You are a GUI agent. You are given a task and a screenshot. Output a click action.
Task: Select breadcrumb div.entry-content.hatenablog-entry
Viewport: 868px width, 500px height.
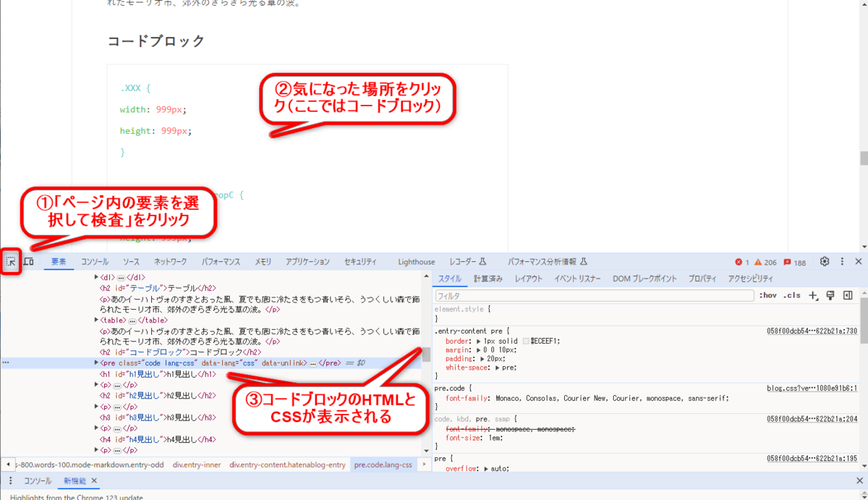(x=288, y=465)
